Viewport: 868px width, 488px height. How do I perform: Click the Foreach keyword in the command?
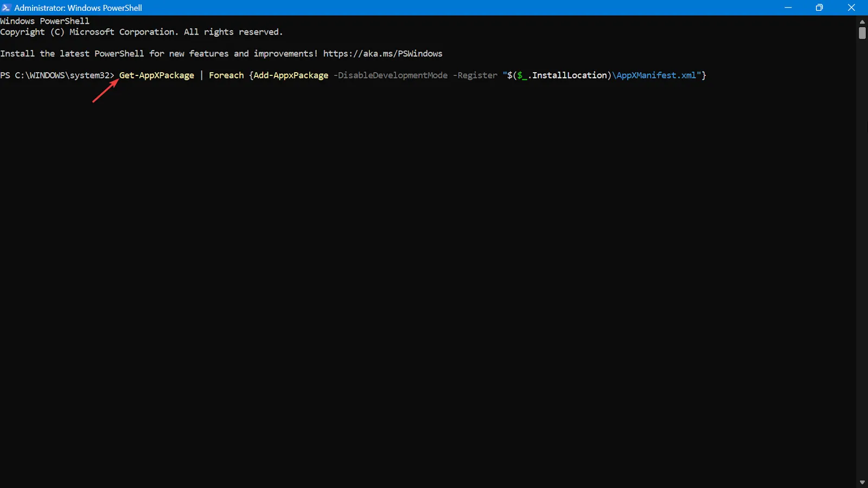226,75
